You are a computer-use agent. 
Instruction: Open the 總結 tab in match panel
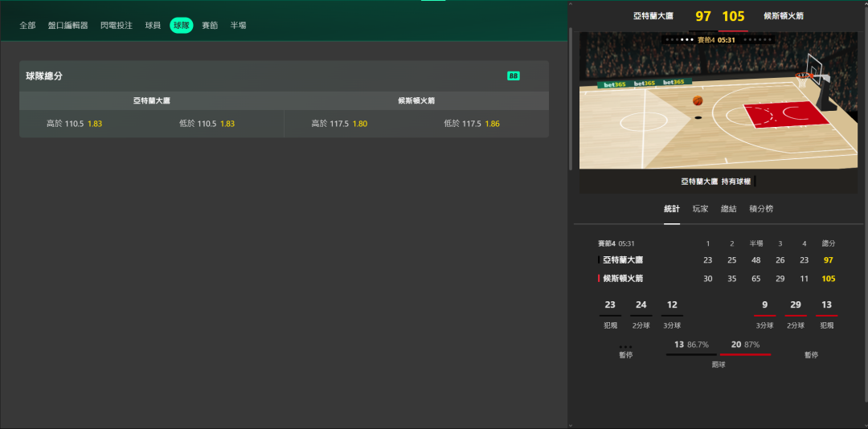tap(728, 209)
